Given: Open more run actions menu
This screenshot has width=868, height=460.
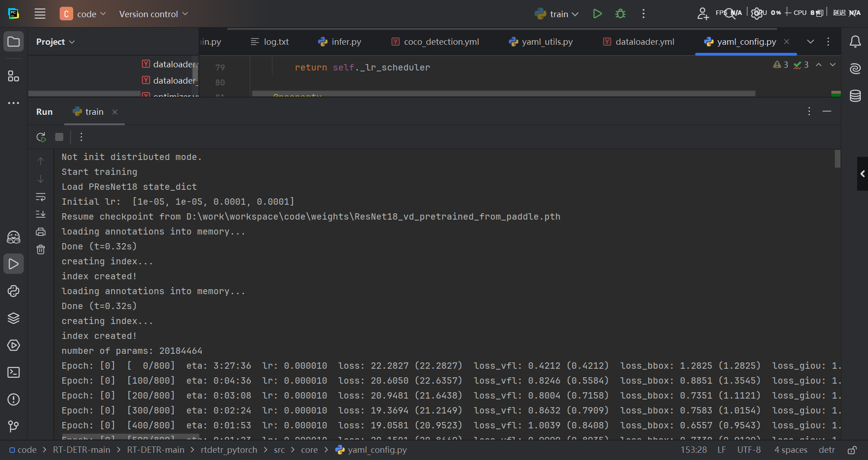Looking at the screenshot, I should point(643,14).
